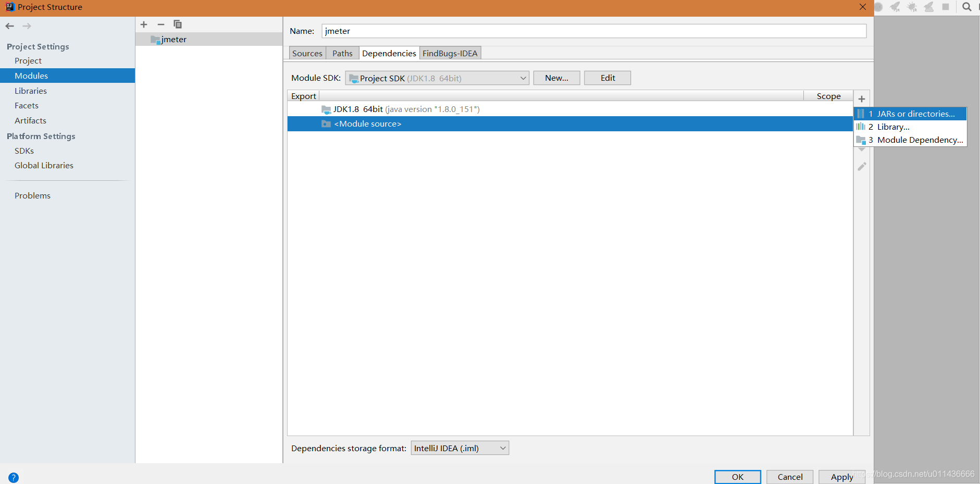980x484 pixels.
Task: Open the FindBugs-IDEA tab
Action: (450, 53)
